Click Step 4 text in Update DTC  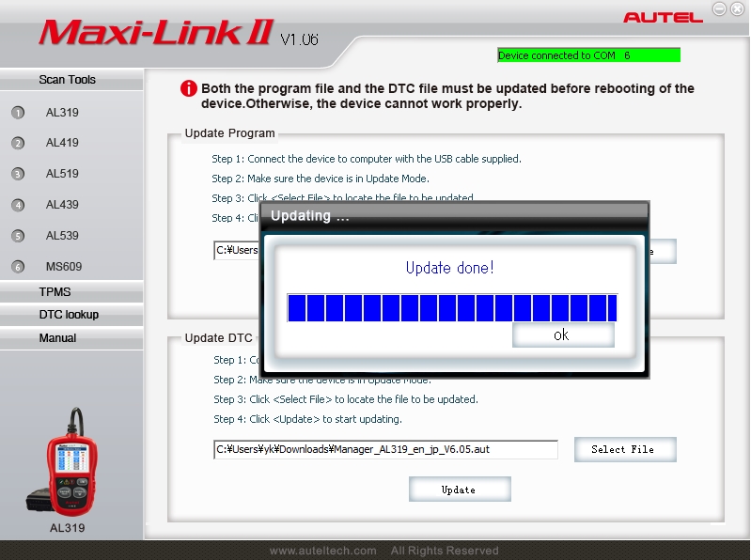(x=307, y=419)
